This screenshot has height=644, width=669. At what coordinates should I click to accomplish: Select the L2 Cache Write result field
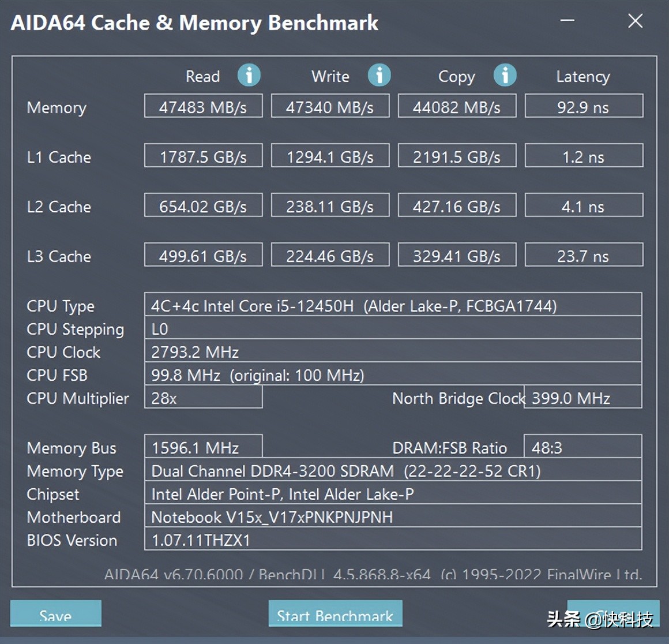pos(330,205)
